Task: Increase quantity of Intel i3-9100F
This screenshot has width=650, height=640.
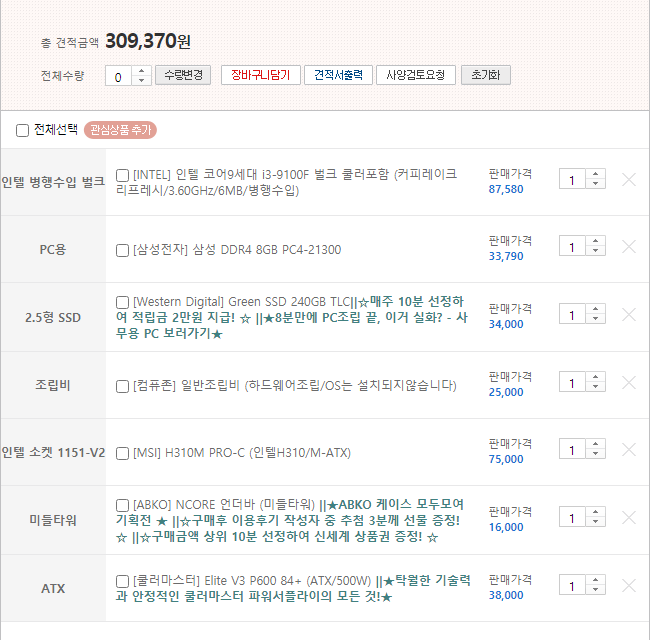Action: click(x=596, y=174)
